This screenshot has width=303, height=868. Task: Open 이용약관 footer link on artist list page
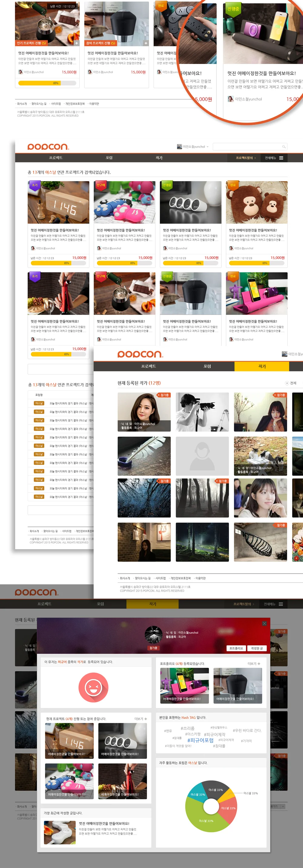coord(201,578)
